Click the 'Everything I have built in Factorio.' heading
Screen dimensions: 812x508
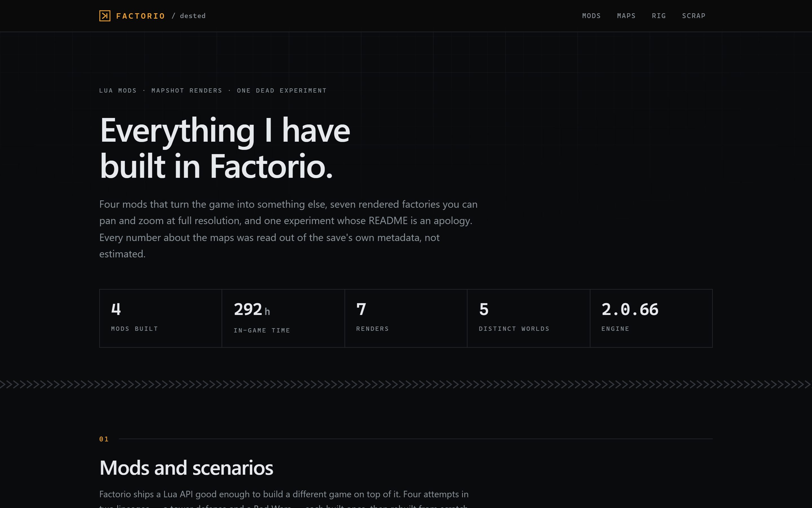pos(225,148)
